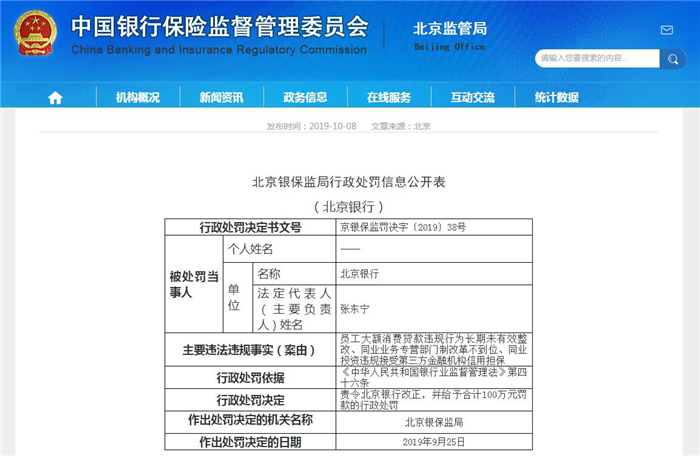
Task: Click the 北京监管局 Beijing Office label
Action: coord(450,36)
